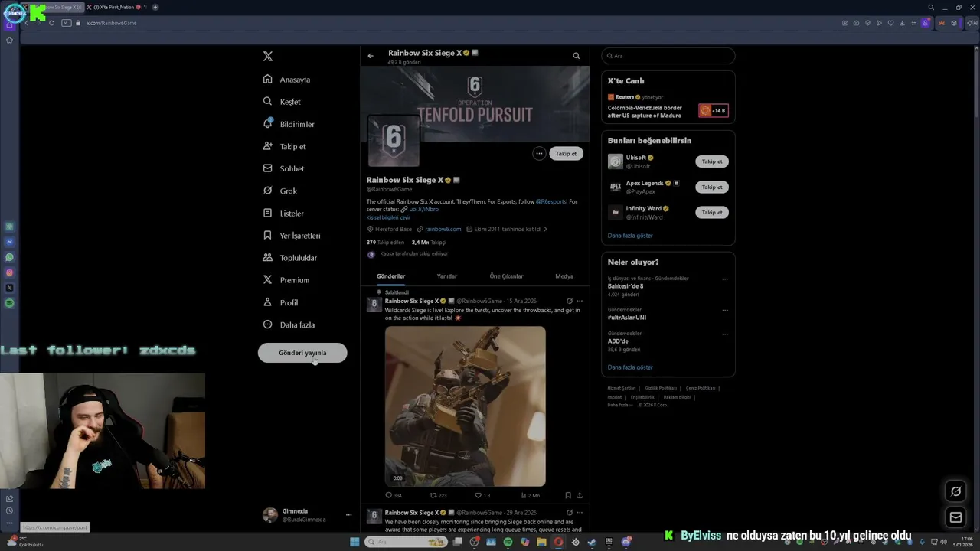The width and height of the screenshot is (980, 551).
Task: Open Profil page
Action: [x=280, y=302]
